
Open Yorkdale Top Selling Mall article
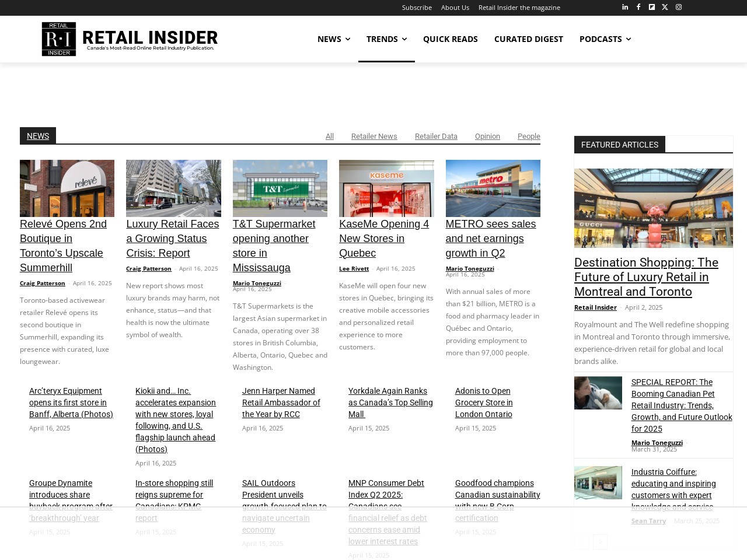coord(390,402)
